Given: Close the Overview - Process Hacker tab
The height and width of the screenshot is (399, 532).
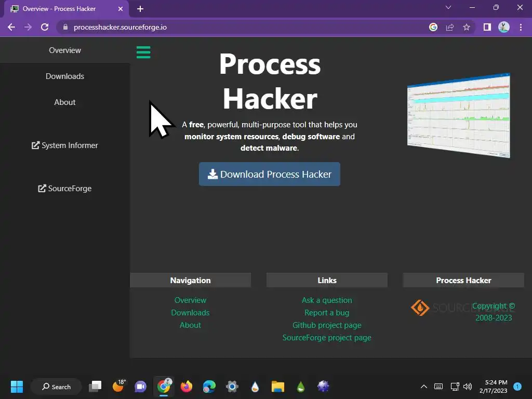Looking at the screenshot, I should tap(121, 9).
